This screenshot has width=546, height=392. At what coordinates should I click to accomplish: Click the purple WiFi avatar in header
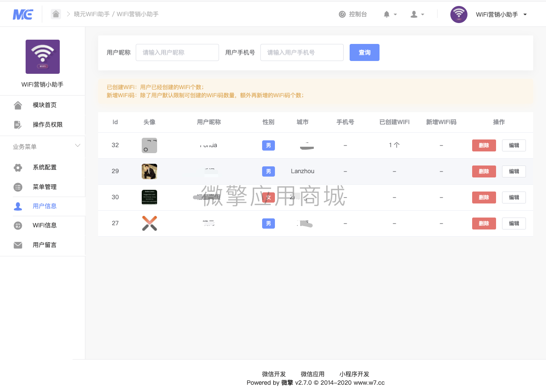(x=459, y=15)
